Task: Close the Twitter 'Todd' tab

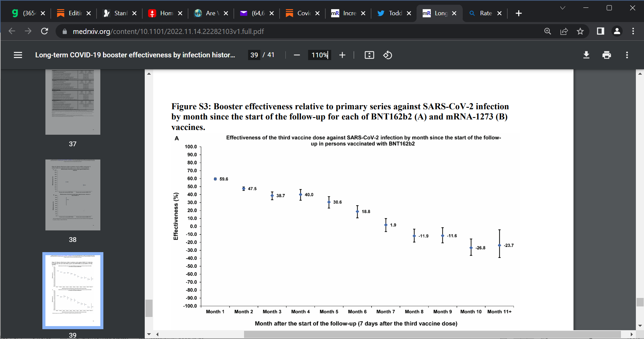Action: pyautogui.click(x=409, y=13)
